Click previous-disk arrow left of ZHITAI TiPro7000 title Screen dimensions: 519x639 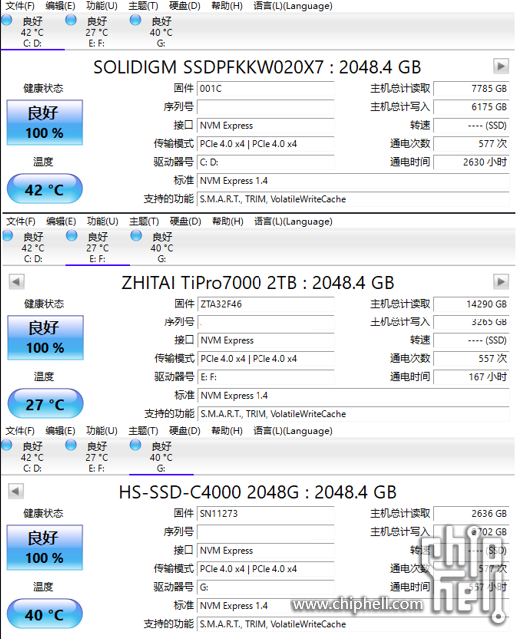click(16, 282)
